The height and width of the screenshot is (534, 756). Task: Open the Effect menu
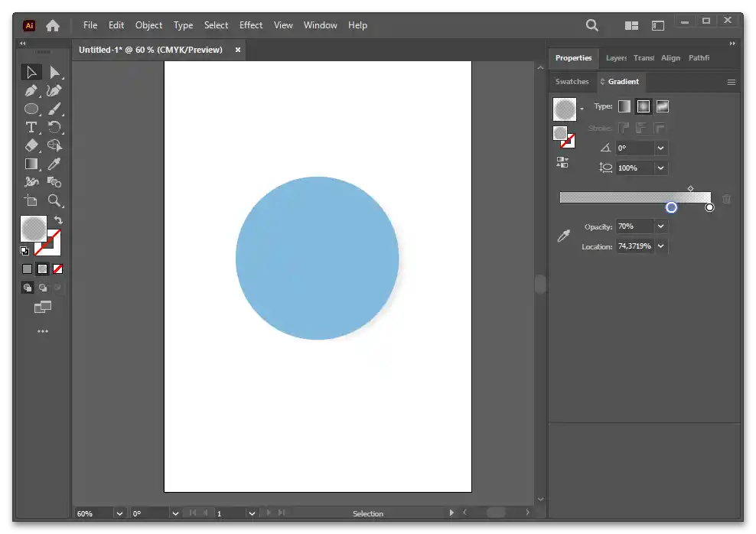pyautogui.click(x=251, y=25)
